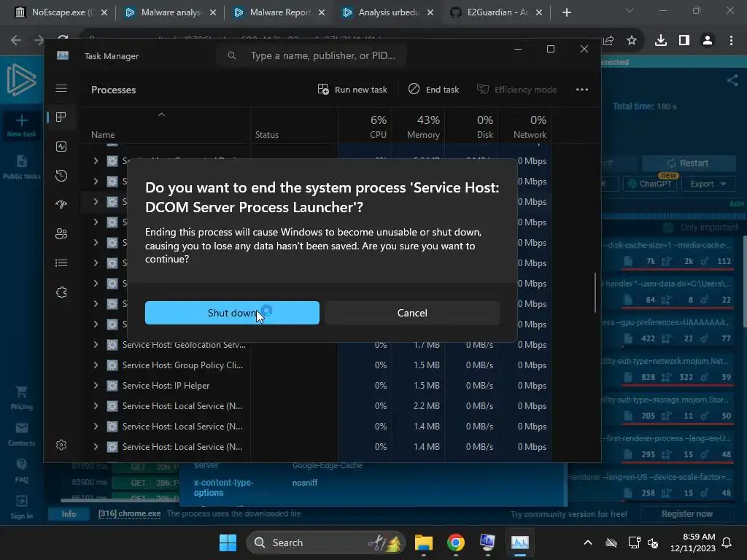The width and height of the screenshot is (747, 560).
Task: Click Sign in on ANY.RUN sidebar
Action: (x=21, y=507)
